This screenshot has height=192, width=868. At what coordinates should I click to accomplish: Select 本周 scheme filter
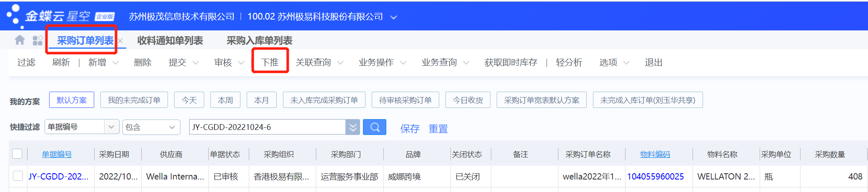(x=225, y=100)
